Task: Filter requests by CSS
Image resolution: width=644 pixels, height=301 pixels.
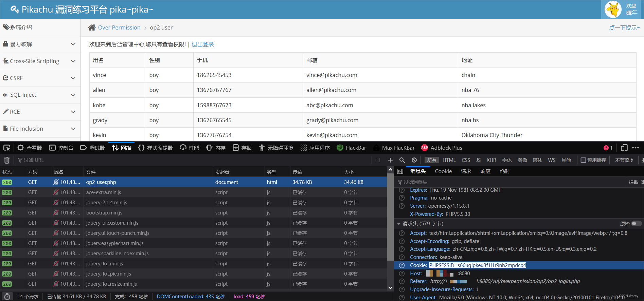Action: 466,160
